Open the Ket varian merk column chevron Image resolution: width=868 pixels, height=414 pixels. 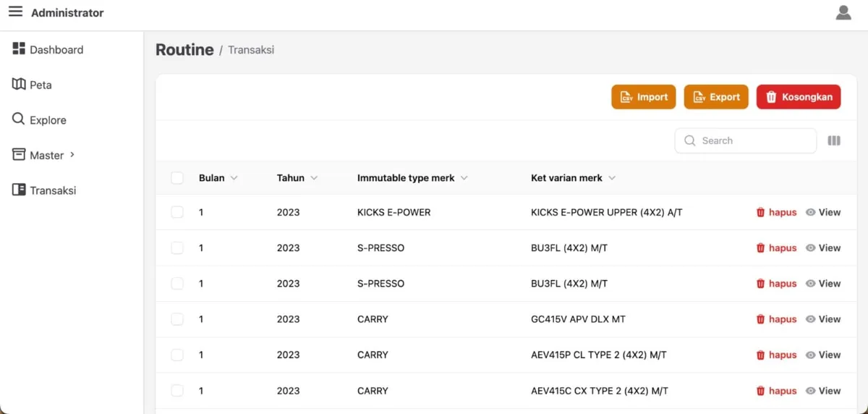point(612,178)
